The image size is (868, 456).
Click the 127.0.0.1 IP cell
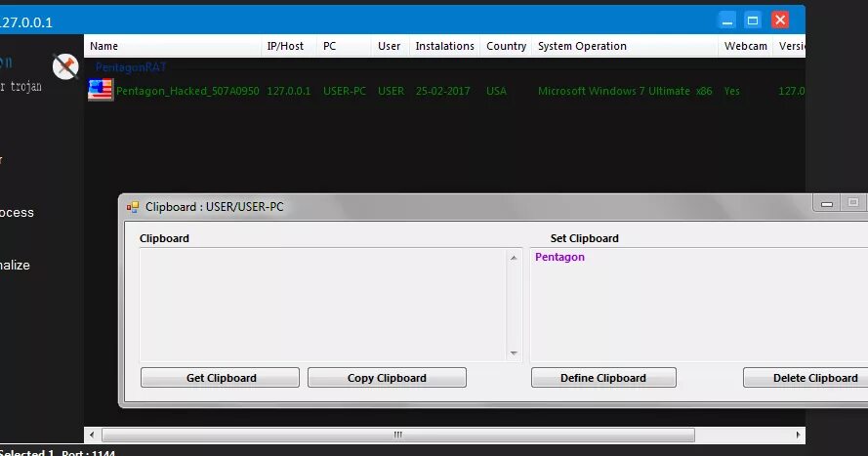tap(289, 91)
